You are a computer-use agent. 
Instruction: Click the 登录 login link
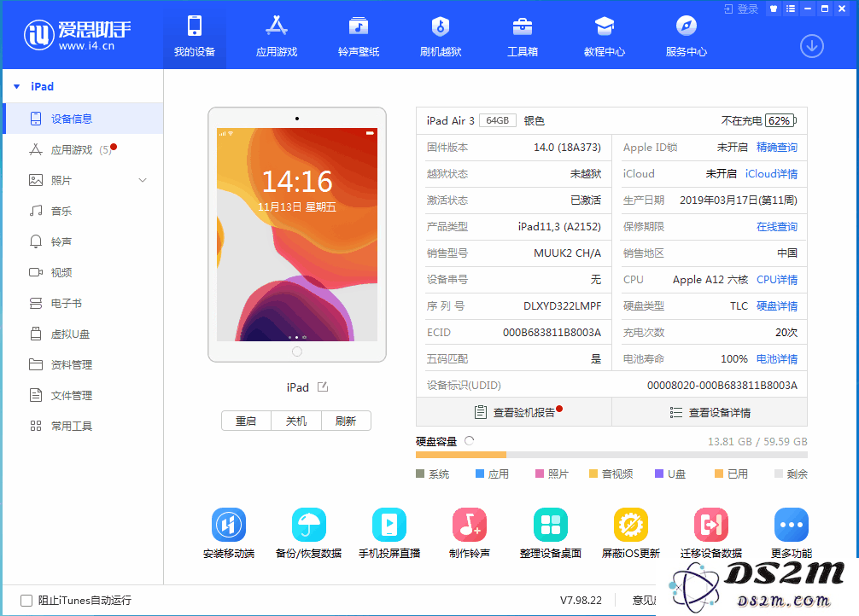pos(741,9)
